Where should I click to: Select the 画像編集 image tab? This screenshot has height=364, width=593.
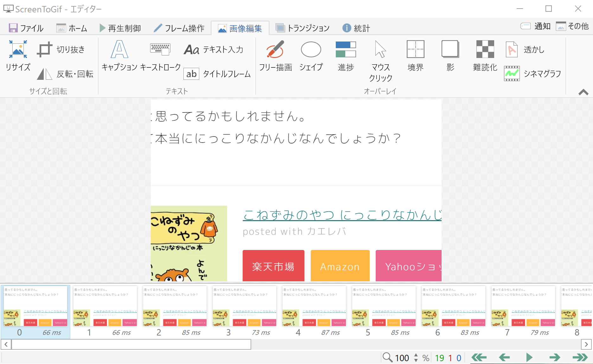(x=240, y=28)
